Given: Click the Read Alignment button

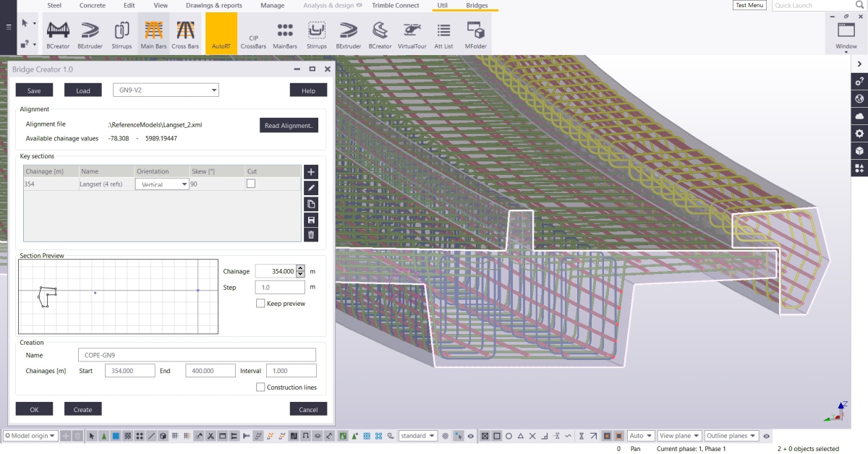Looking at the screenshot, I should pos(289,124).
